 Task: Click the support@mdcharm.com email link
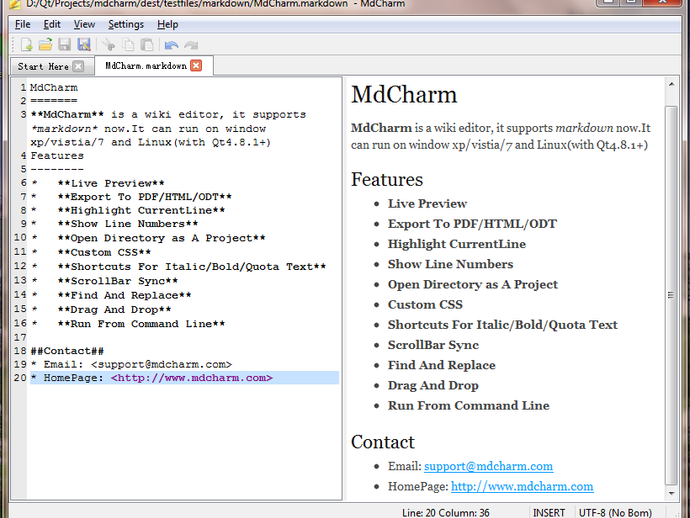488,466
